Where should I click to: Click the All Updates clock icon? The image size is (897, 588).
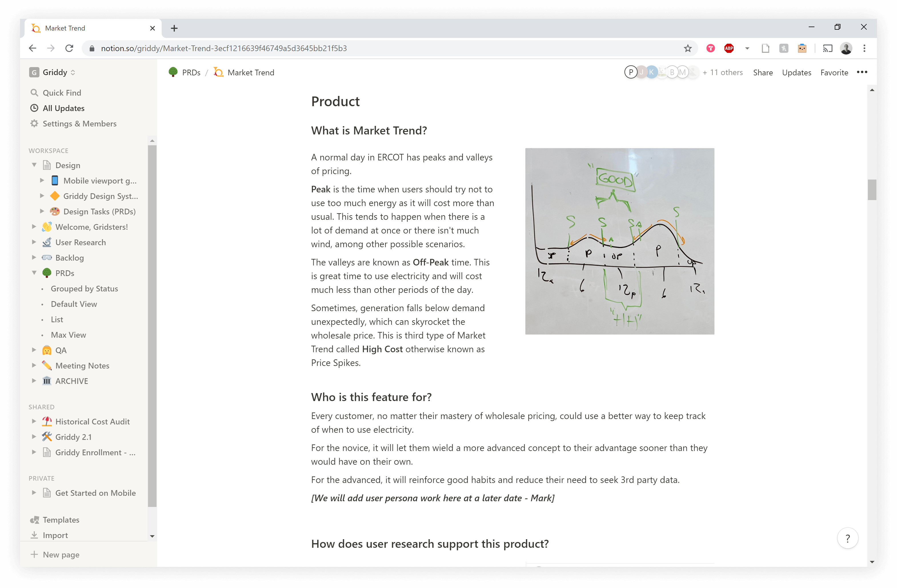34,108
